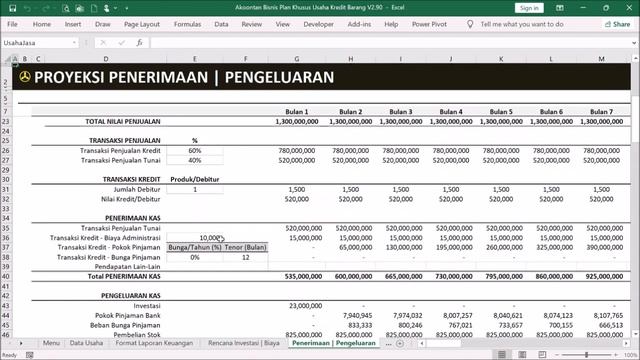Click the vertical scrollbar up arrow
The width and height of the screenshot is (640, 360).
pos(635,59)
